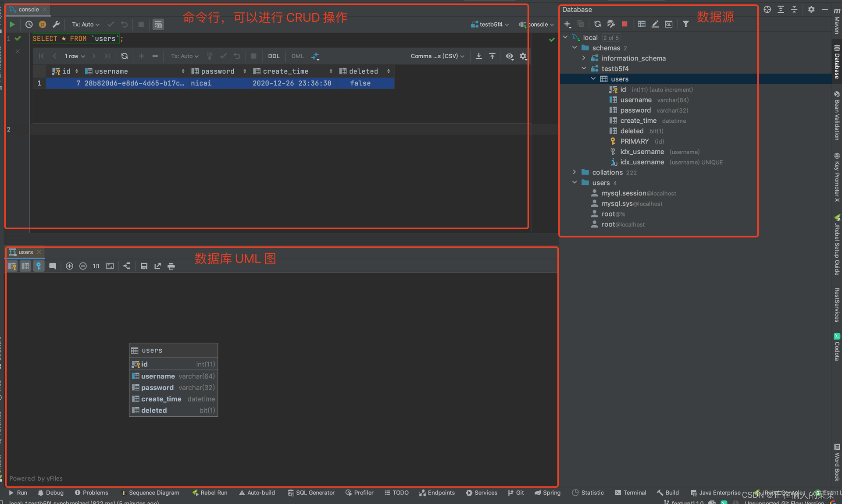
Task: Export result data with the download icon
Action: pyautogui.click(x=479, y=56)
